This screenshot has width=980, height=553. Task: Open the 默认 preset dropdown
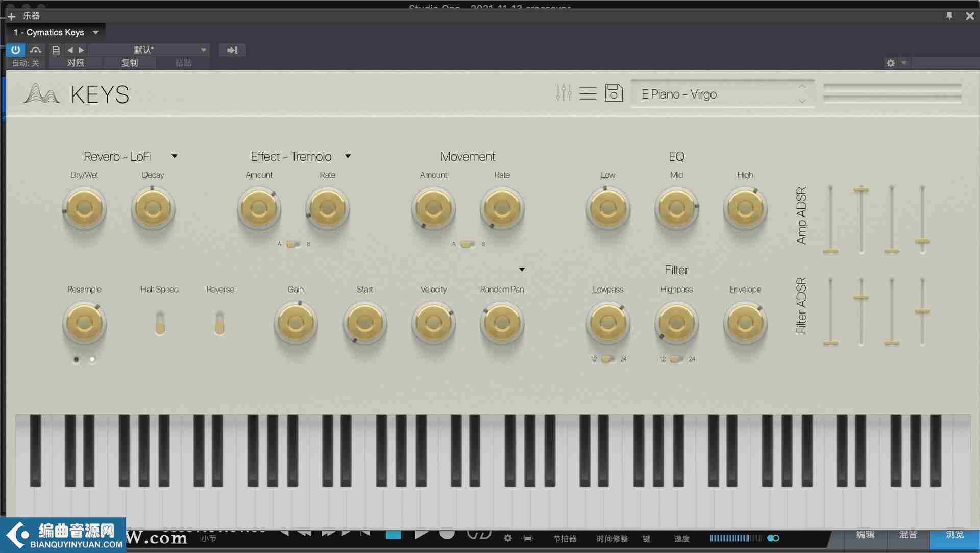coord(149,50)
